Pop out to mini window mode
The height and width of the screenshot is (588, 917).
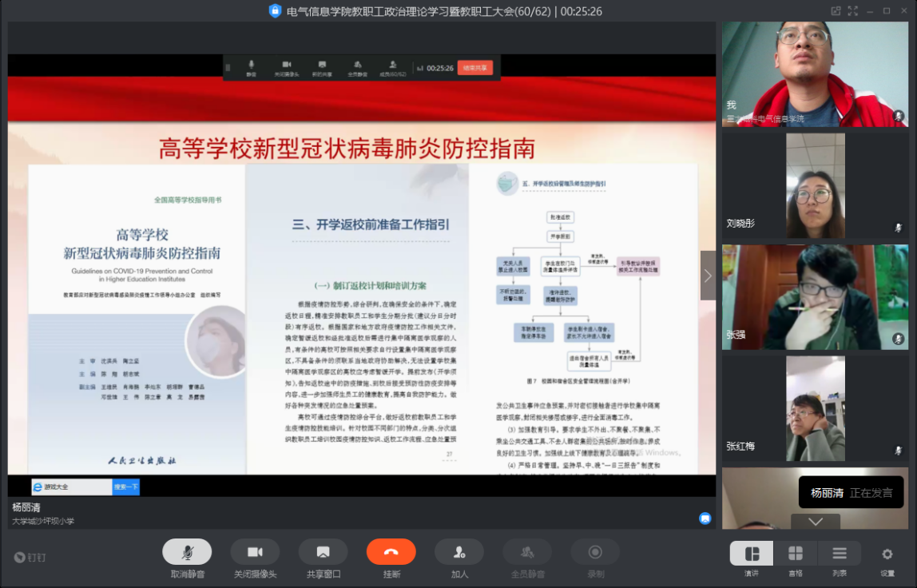[836, 11]
